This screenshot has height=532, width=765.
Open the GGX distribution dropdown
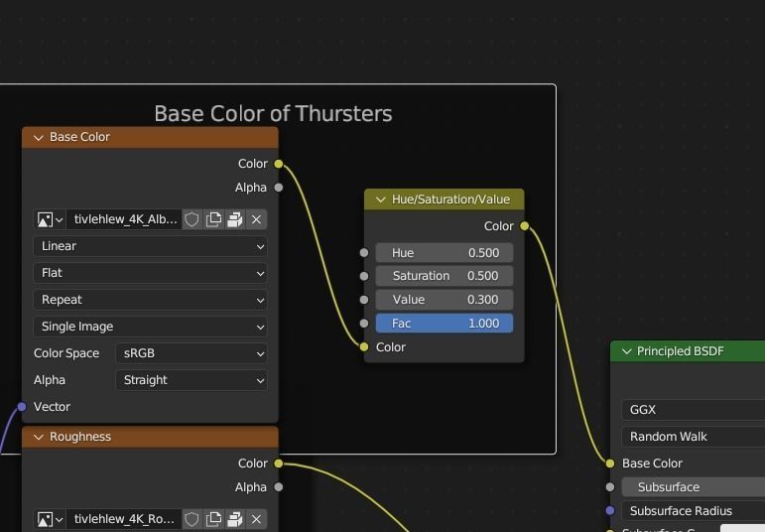694,410
